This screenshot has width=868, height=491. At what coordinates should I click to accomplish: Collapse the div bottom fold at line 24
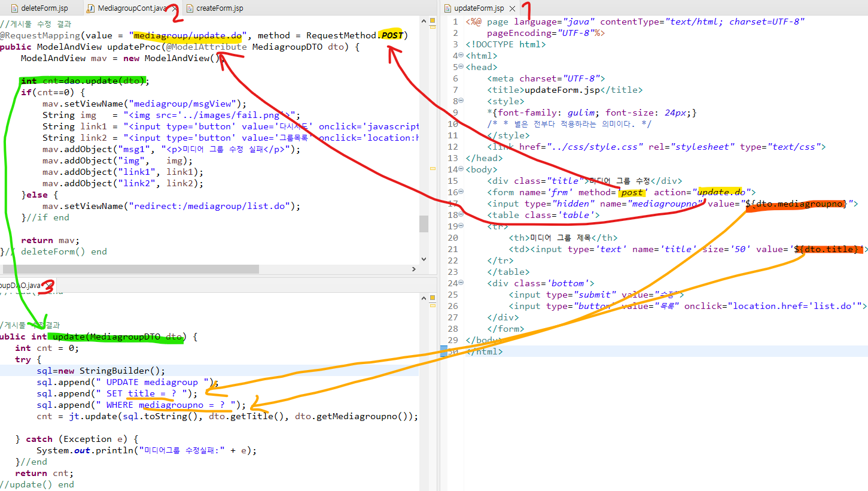pyautogui.click(x=461, y=283)
